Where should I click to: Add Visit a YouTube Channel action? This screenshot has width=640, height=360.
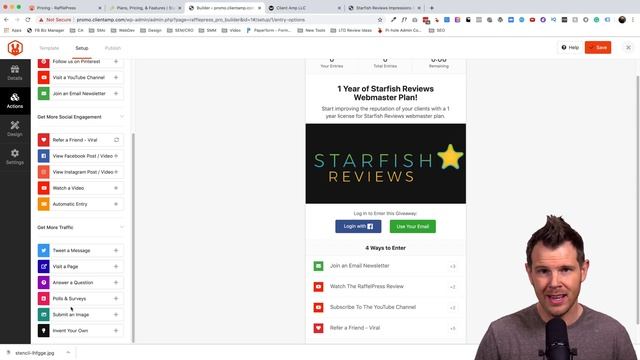[x=116, y=77]
